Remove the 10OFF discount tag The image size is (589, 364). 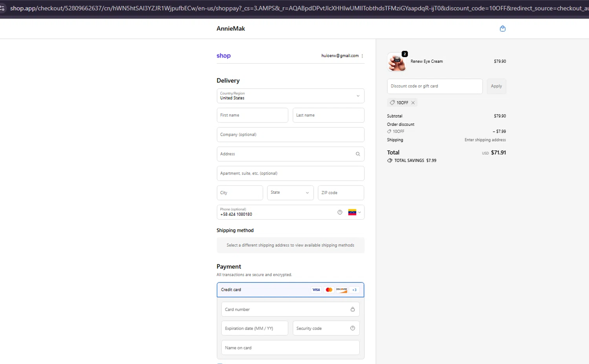click(x=413, y=103)
